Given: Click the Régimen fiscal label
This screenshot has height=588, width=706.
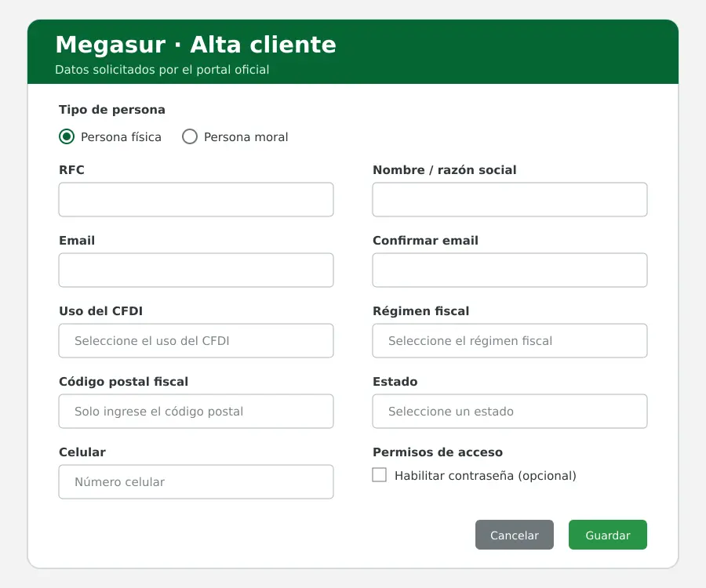Looking at the screenshot, I should click(x=421, y=311).
